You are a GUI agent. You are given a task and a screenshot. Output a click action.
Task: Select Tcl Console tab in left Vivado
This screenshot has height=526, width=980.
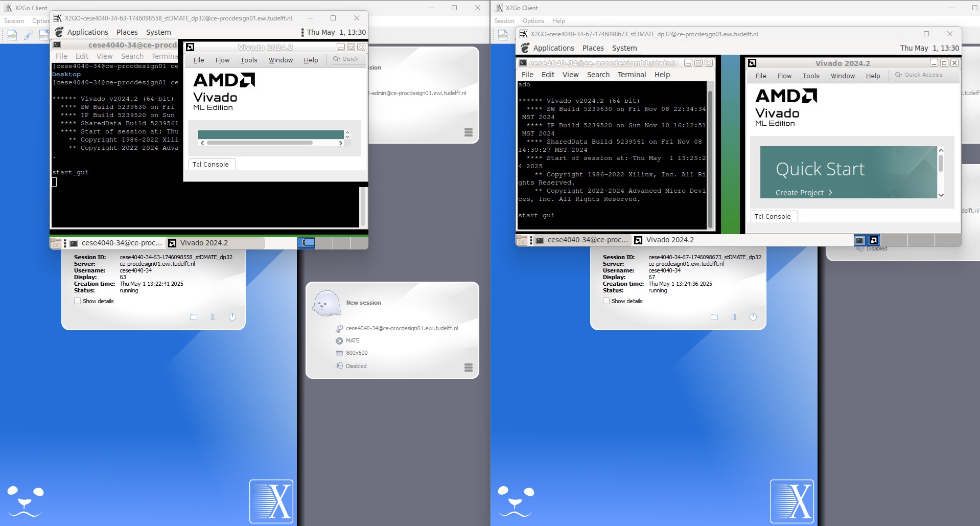click(211, 164)
